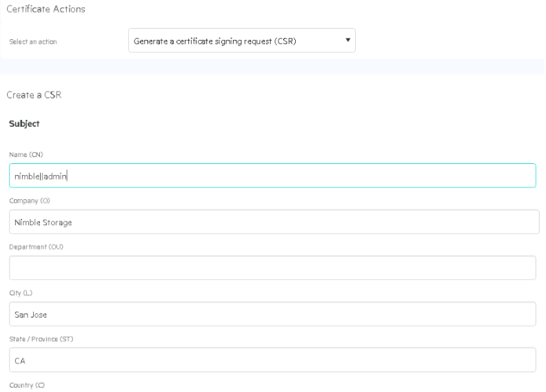Open the Select an action dropdown

point(242,41)
